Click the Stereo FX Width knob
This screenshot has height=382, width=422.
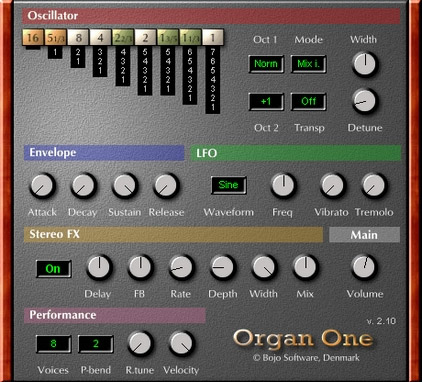264,267
